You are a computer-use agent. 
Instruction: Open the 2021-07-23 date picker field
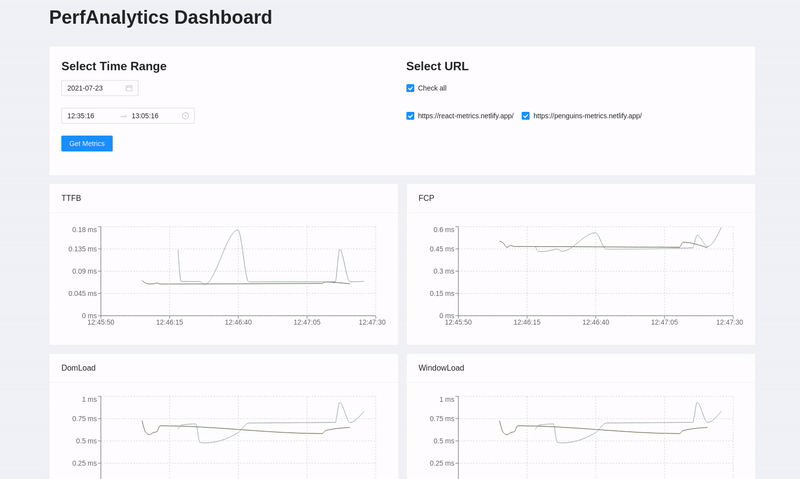click(x=99, y=88)
